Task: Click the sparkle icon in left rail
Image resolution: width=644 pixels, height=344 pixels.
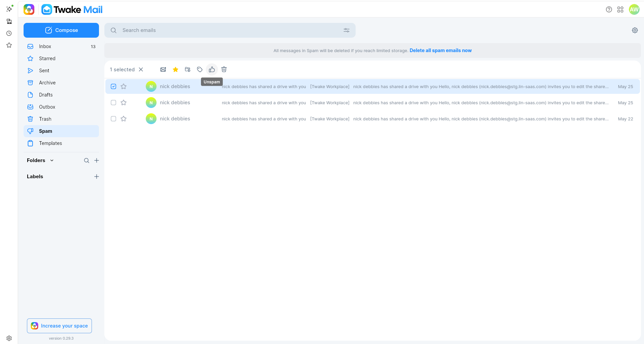Action: (x=9, y=9)
